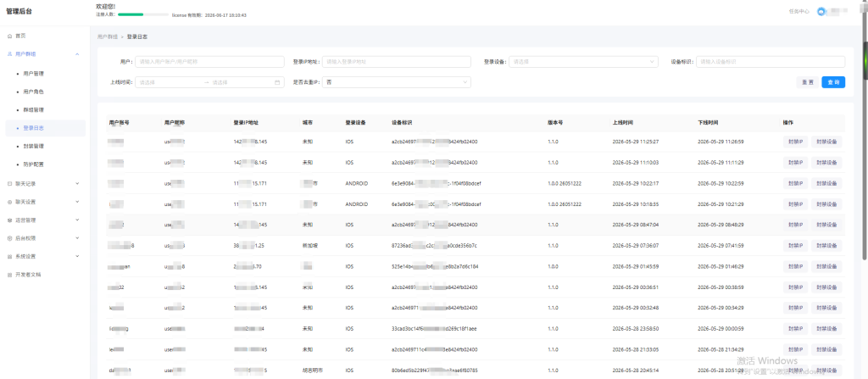Click the backend permissions icon beside 后台权限
Screen dimensions: 868x379
click(x=9, y=238)
